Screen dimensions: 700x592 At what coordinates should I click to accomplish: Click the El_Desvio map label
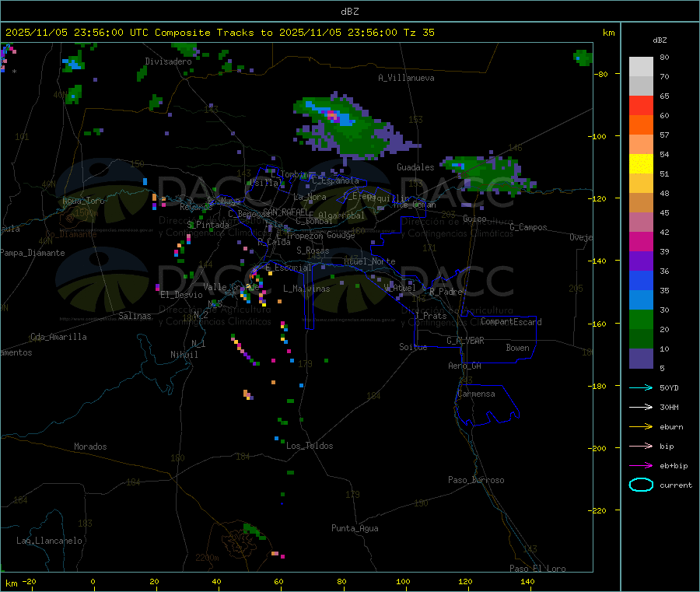(181, 295)
